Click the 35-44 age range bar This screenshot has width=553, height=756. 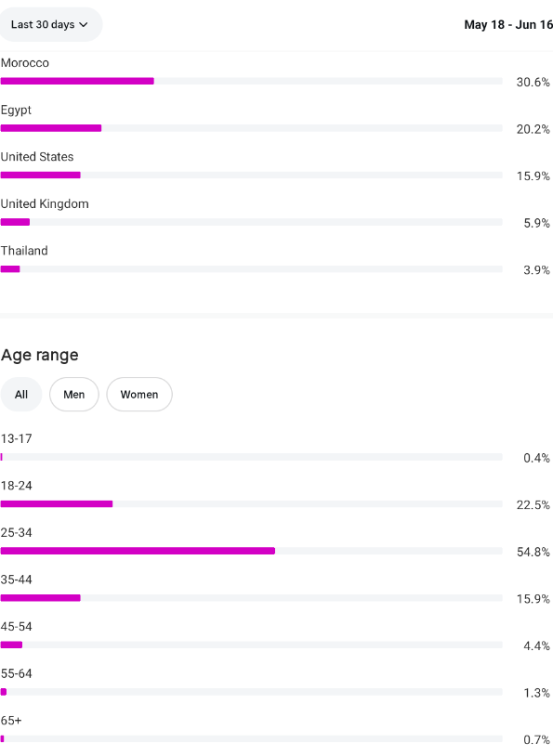tap(252, 598)
